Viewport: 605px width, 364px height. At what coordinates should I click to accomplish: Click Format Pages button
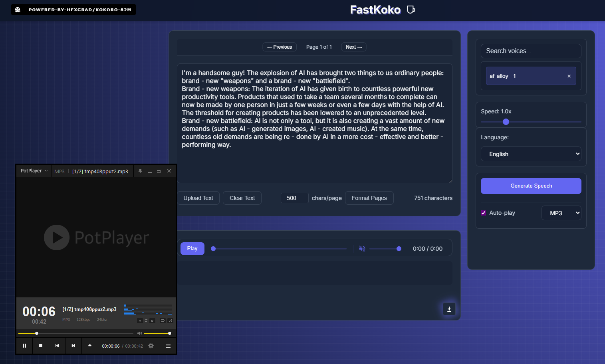click(369, 198)
